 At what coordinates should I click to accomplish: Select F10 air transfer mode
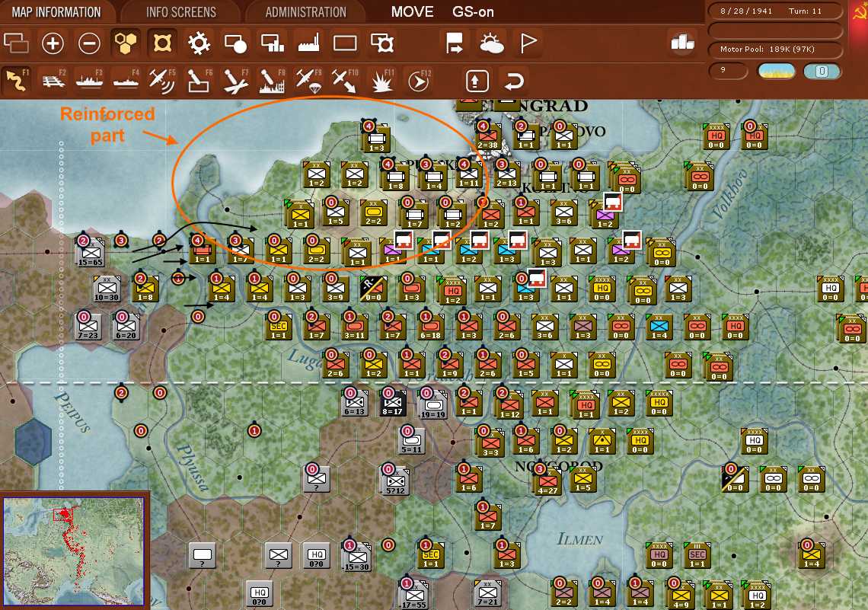pos(345,81)
